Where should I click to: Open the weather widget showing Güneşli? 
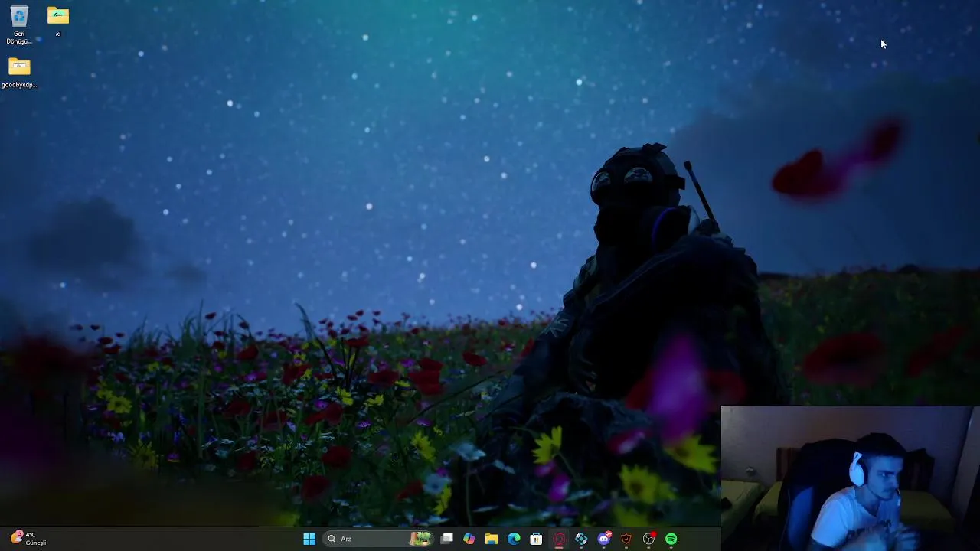tap(28, 538)
